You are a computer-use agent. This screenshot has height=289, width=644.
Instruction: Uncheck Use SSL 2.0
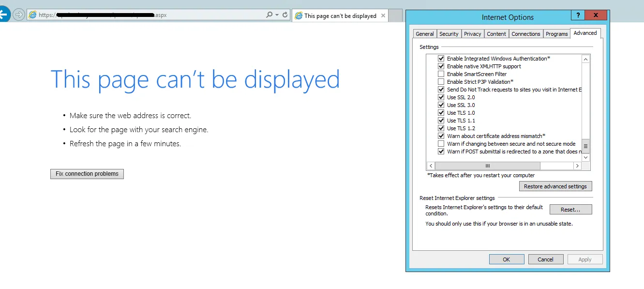(441, 97)
